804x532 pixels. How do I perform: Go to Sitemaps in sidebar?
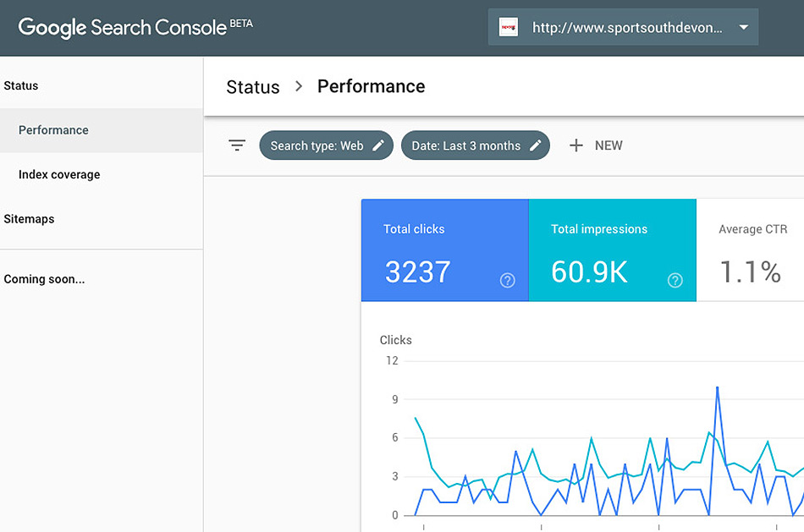coord(30,219)
